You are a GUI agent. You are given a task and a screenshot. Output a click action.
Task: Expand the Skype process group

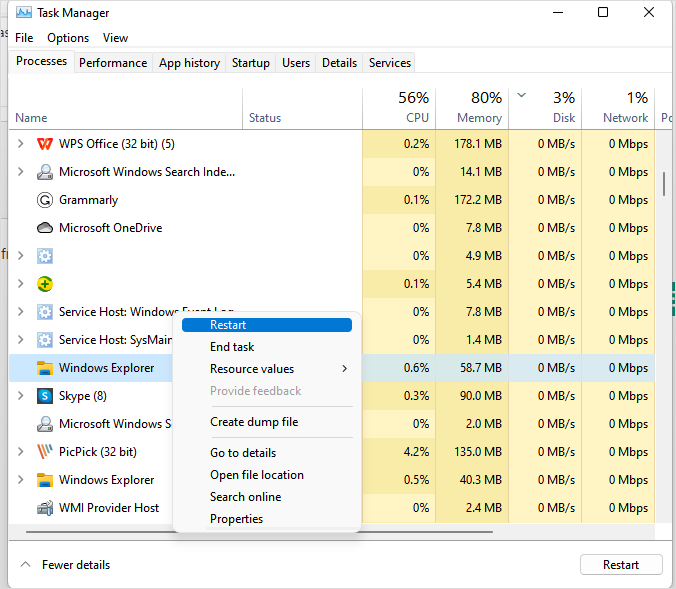(21, 396)
